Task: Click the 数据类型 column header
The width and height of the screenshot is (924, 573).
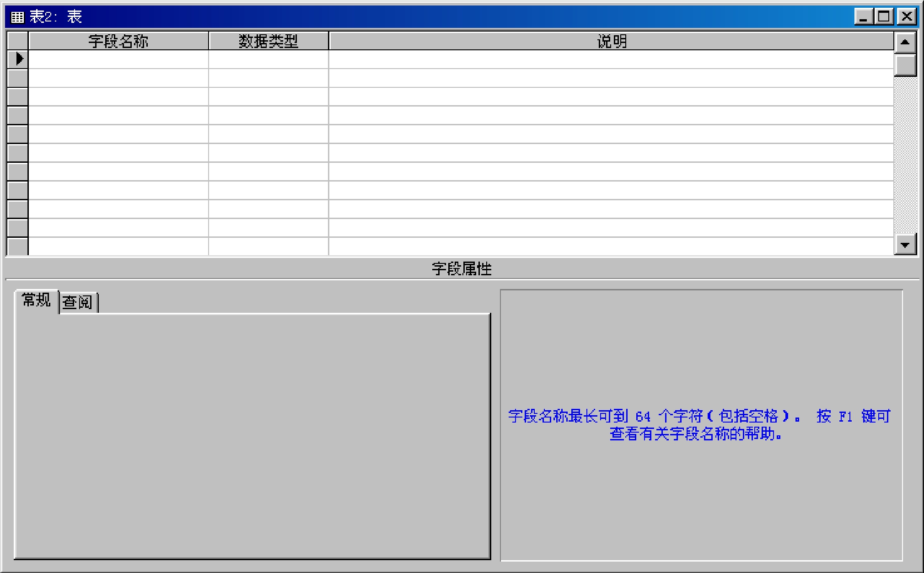Action: [x=269, y=41]
